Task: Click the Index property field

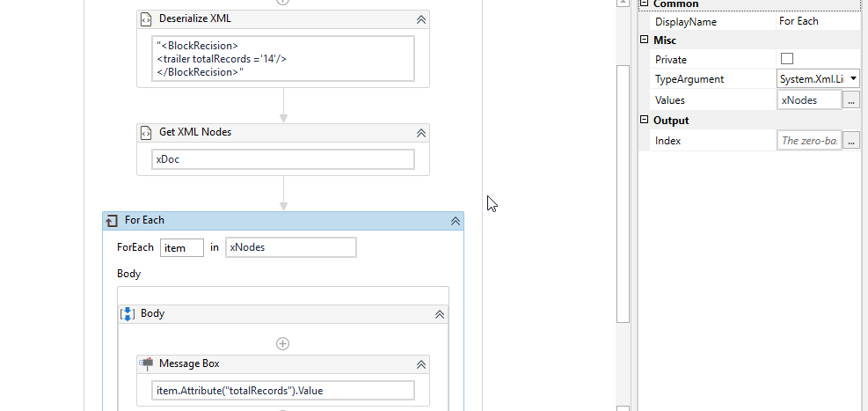Action: (809, 141)
